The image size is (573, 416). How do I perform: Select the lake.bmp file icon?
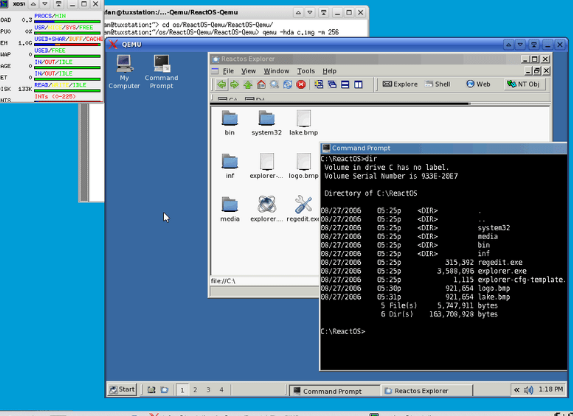tap(303, 119)
